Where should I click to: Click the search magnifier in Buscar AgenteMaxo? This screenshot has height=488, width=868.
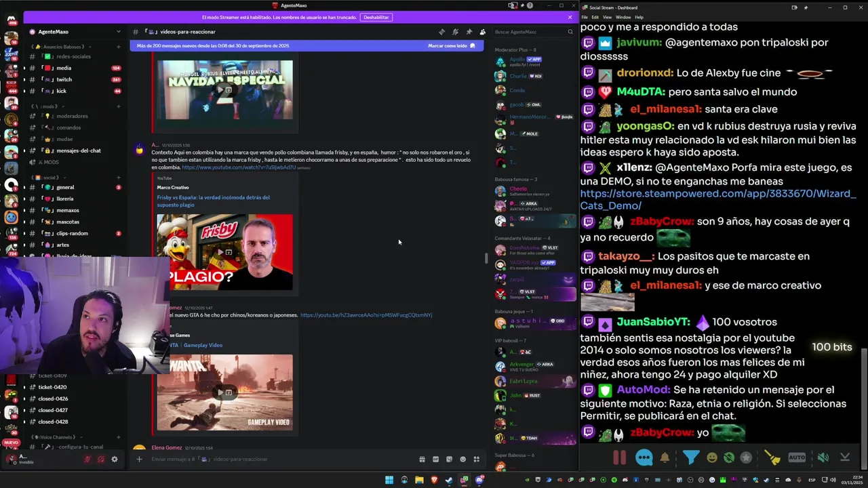click(570, 32)
